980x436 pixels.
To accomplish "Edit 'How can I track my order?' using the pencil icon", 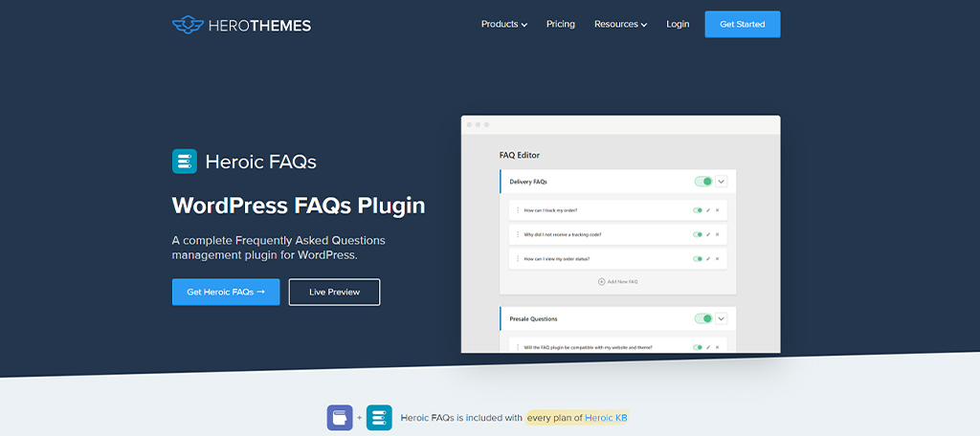I will click(x=708, y=210).
